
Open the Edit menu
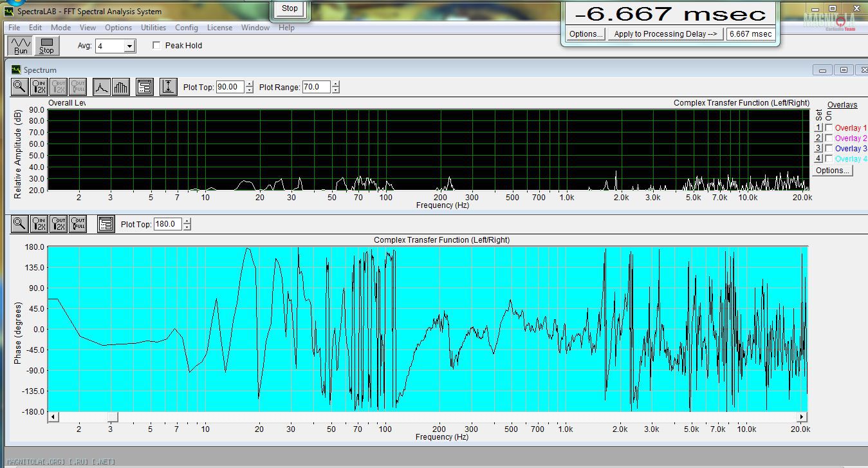(x=35, y=28)
